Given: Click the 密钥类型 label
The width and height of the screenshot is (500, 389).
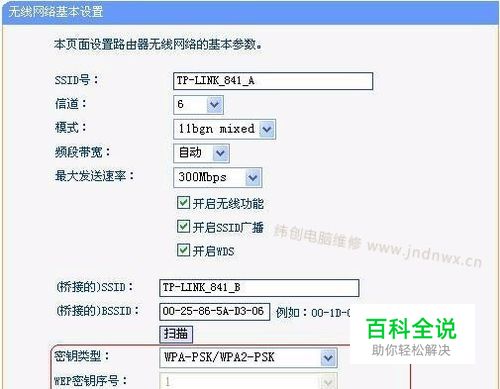Looking at the screenshot, I should pyautogui.click(x=82, y=356).
